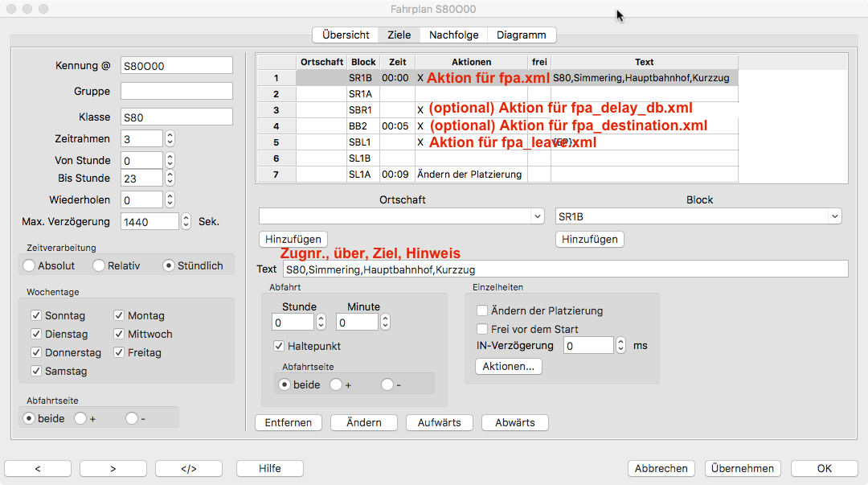Click the Aktionen... button
Screen dimensions: 868x485
(509, 367)
